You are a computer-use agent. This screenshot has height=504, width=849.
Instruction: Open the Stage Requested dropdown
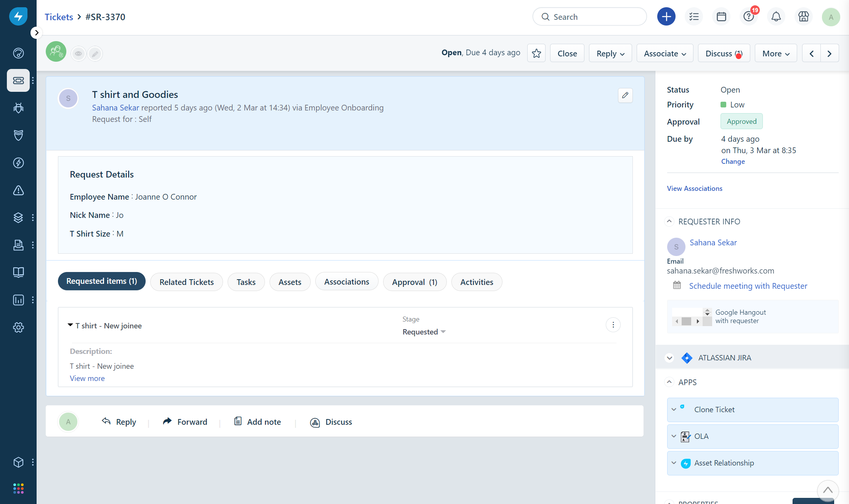pos(424,332)
